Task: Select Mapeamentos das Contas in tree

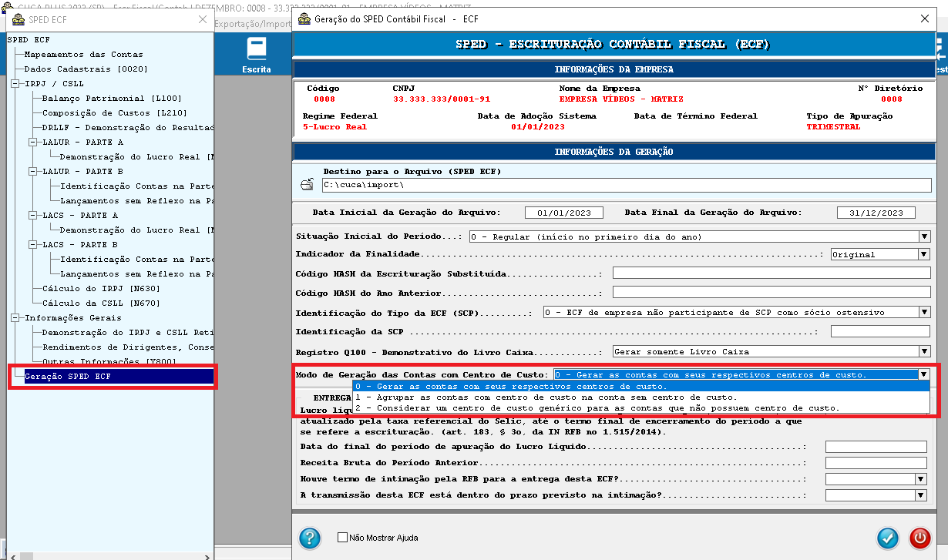Action: coord(83,55)
